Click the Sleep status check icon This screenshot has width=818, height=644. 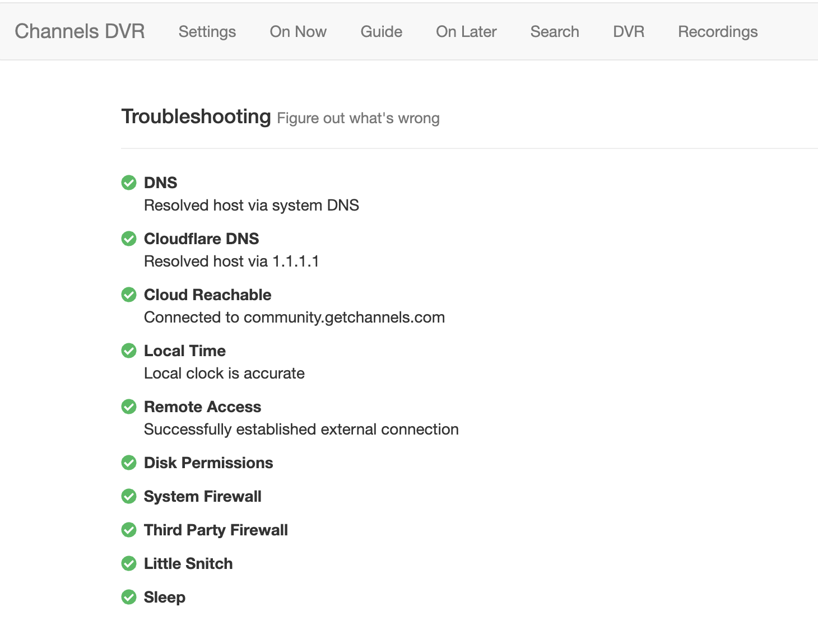point(129,597)
